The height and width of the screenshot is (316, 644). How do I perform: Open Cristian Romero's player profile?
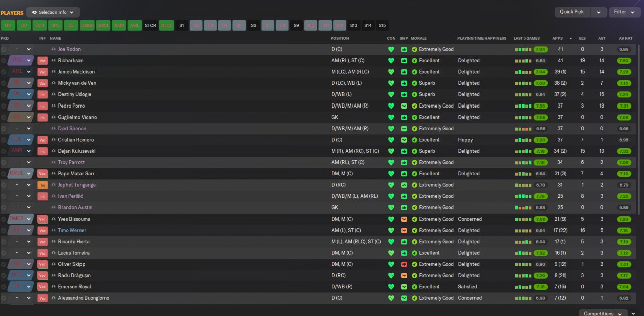[76, 140]
